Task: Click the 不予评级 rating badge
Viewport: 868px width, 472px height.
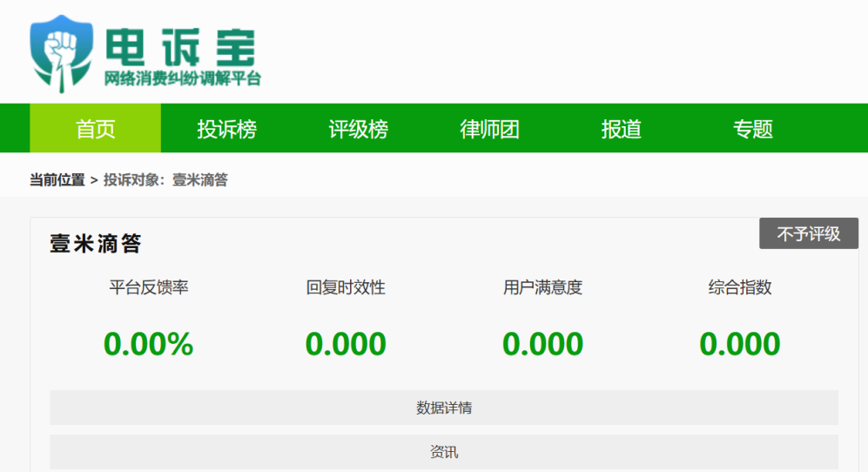Action: point(809,233)
